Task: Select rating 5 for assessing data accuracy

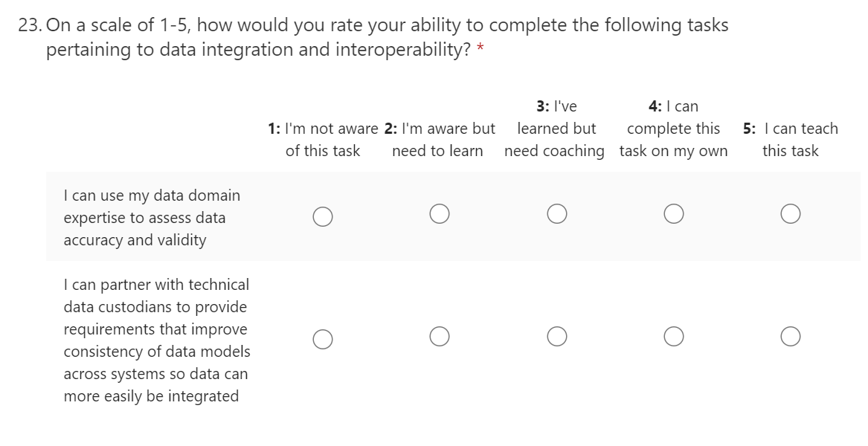Action: point(791,214)
